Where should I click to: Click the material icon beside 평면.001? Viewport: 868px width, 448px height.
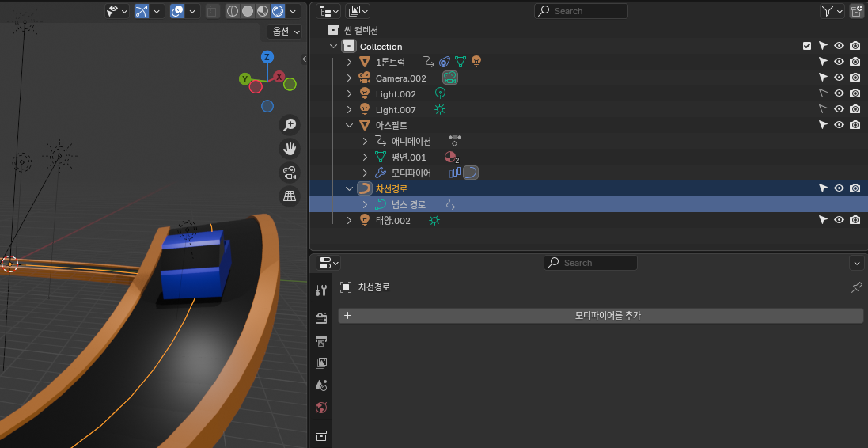click(x=452, y=158)
